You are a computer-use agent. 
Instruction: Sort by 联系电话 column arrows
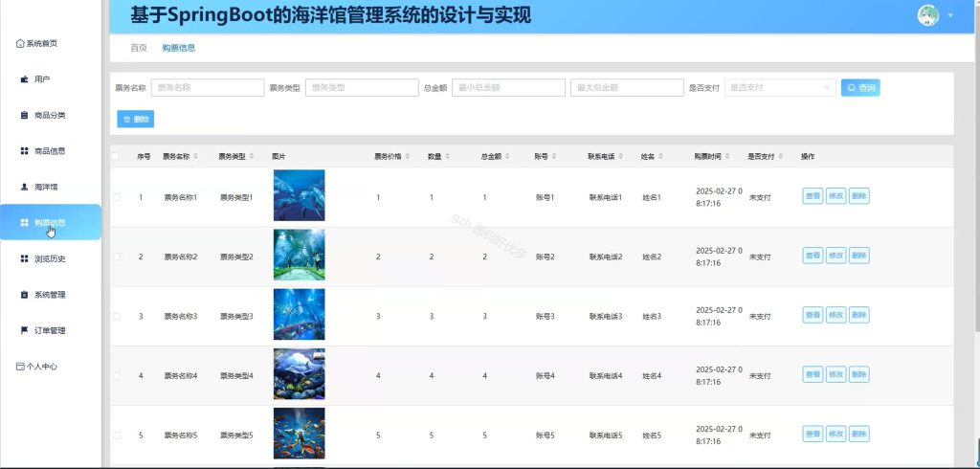tap(620, 156)
